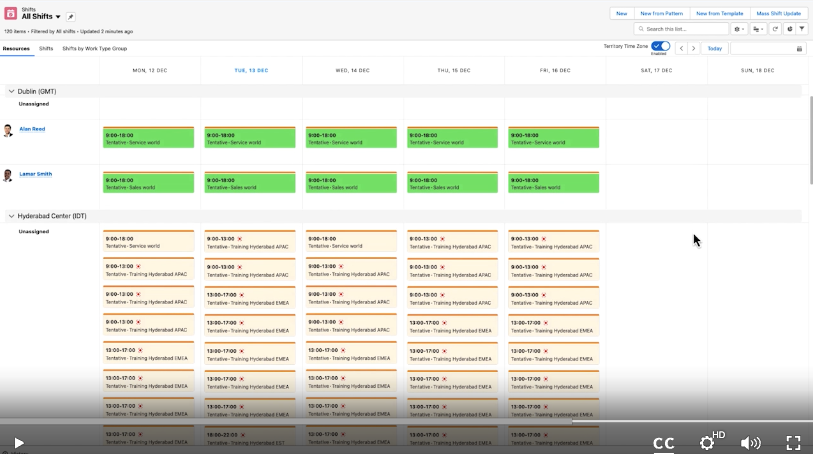
Task: Click the Hyderabad Center (IDT) label
Action: 52,216
